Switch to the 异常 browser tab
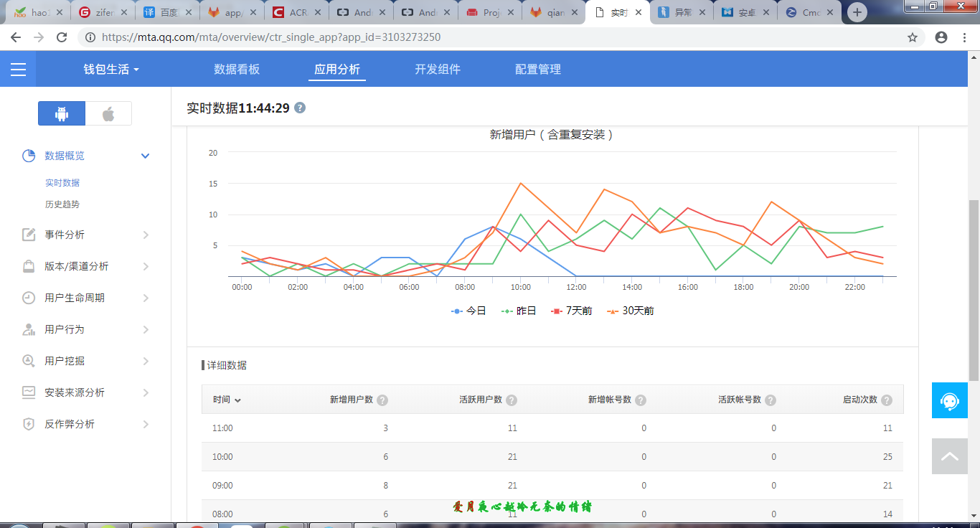 click(x=681, y=12)
